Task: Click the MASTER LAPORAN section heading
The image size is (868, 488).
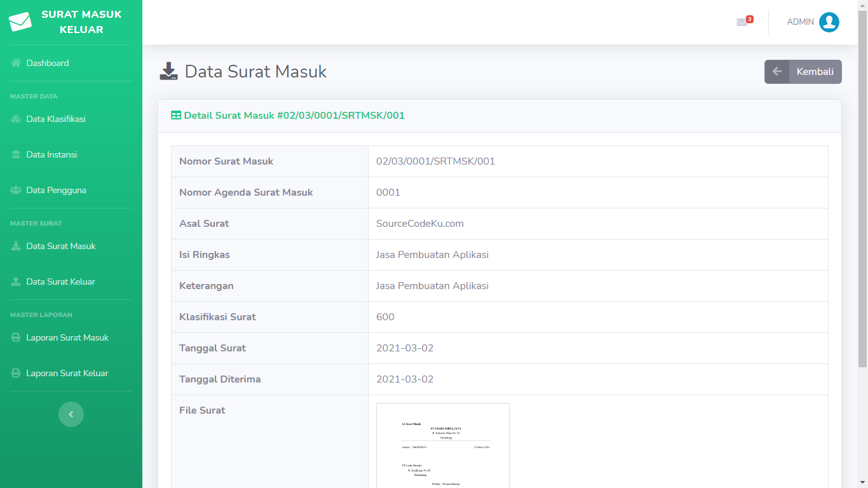Action: [41, 315]
